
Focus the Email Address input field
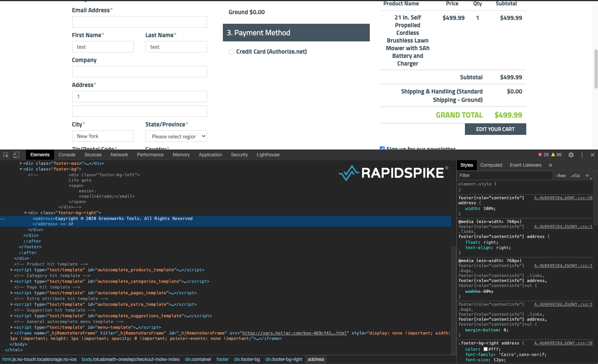[x=140, y=22]
